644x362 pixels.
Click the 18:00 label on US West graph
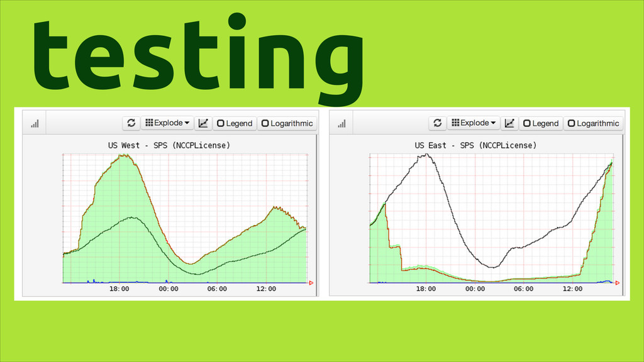(119, 289)
